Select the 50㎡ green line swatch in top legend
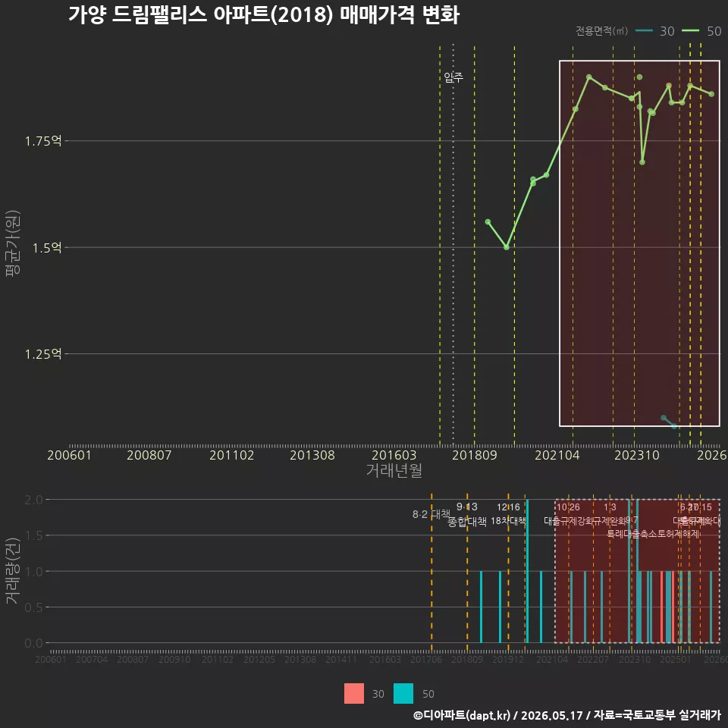The image size is (728, 728). point(690,31)
